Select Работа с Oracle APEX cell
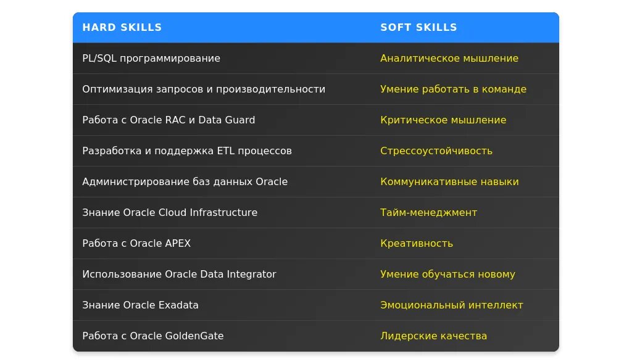Screen dimensions: 632x364 point(136,243)
